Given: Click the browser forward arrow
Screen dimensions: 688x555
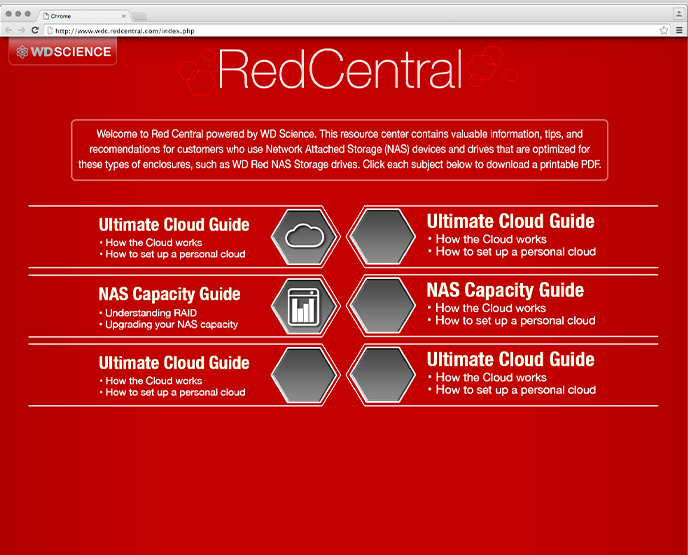Looking at the screenshot, I should (x=22, y=31).
